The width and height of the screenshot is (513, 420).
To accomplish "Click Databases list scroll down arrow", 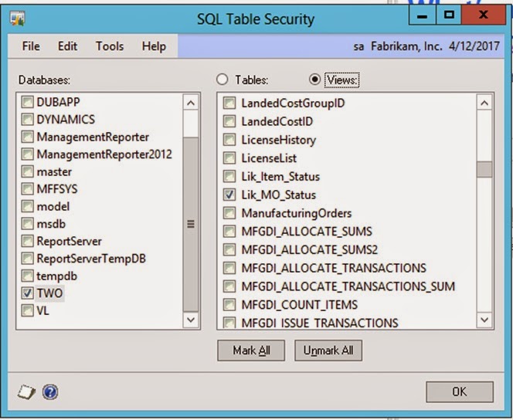I will pos(191,320).
